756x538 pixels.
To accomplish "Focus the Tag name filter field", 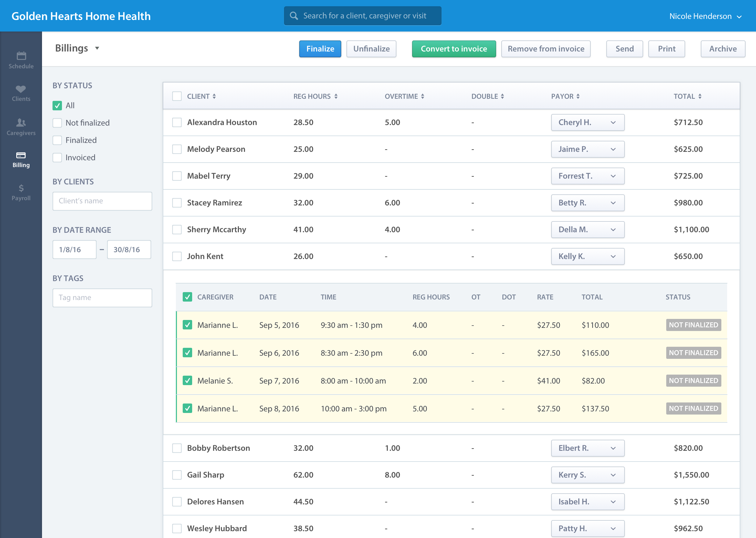I will 102,298.
